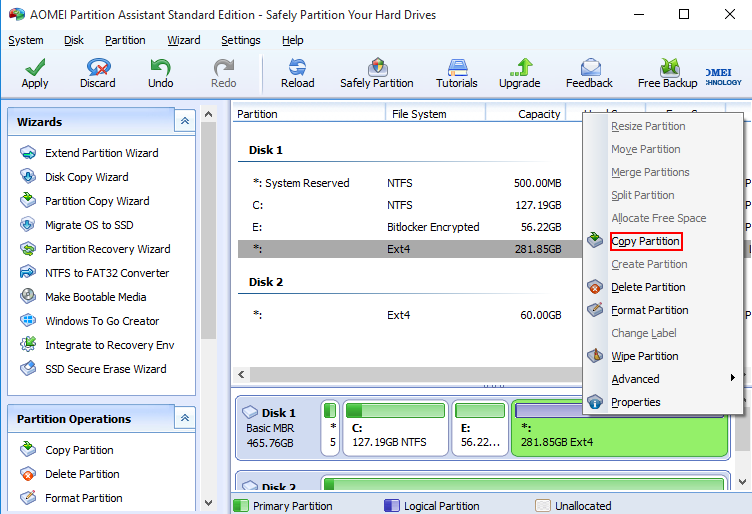Image resolution: width=752 pixels, height=514 pixels.
Task: Click the Unallocated legend swatch
Action: (x=543, y=506)
